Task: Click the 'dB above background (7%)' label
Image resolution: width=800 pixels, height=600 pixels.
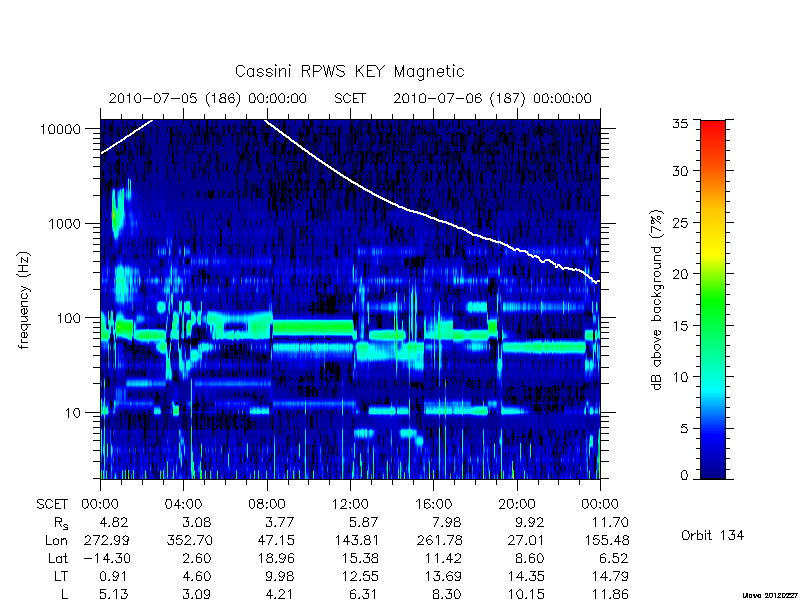Action: pos(657,300)
